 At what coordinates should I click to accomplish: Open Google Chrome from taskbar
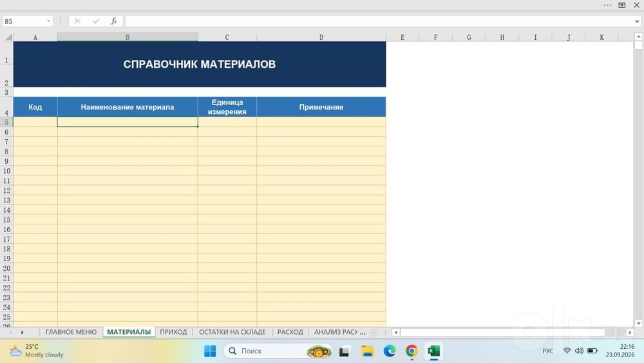(x=412, y=351)
